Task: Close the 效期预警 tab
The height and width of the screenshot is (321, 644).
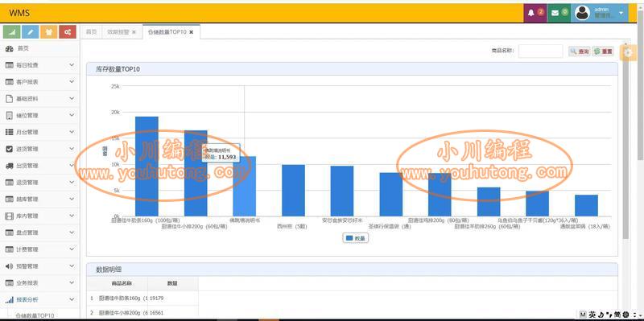Action: 134,32
